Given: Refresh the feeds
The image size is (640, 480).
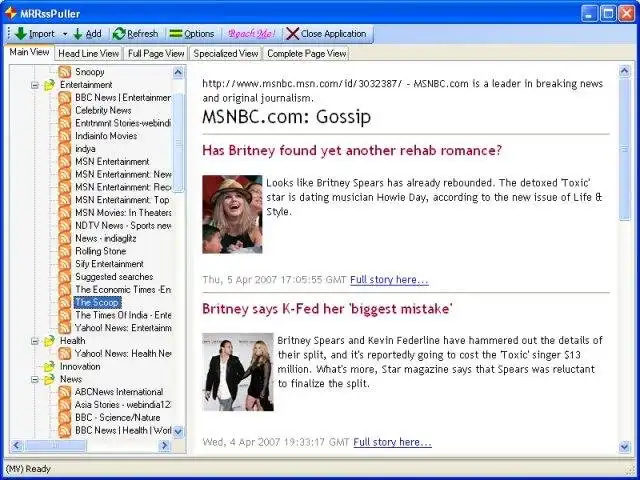Looking at the screenshot, I should 136,33.
